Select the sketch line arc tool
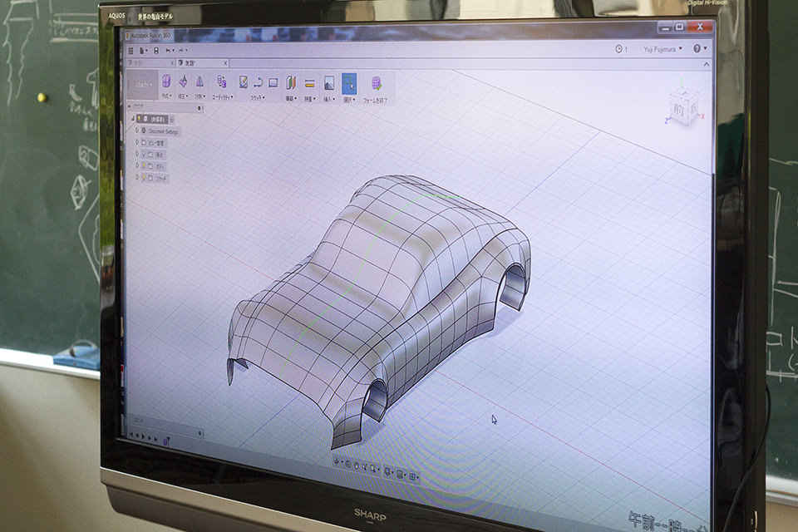Image resolution: width=798 pixels, height=532 pixels. tap(258, 82)
